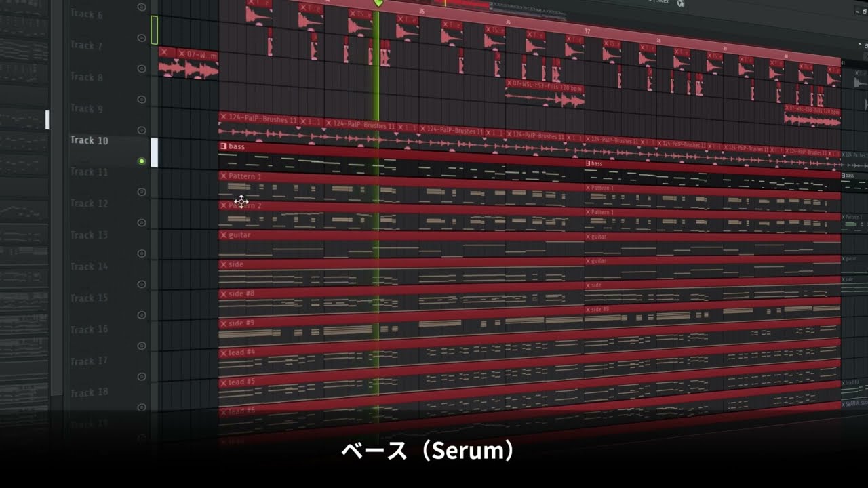Open the clip menu icon of lead #4 clip
Viewport: 868px width, 488px height.
pyautogui.click(x=223, y=353)
